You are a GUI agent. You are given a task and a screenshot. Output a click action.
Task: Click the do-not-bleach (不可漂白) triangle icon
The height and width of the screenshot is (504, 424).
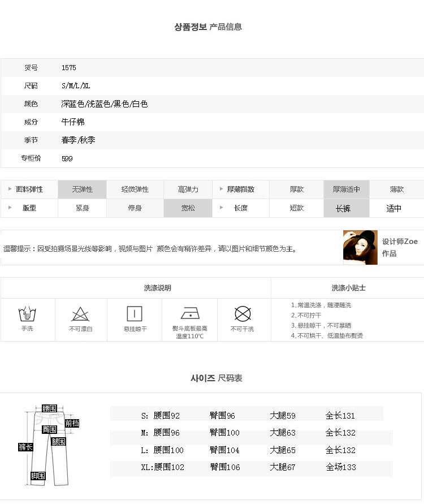80,315
